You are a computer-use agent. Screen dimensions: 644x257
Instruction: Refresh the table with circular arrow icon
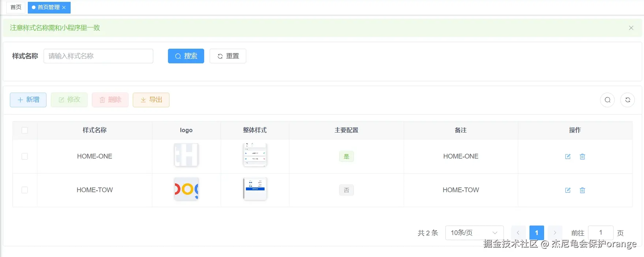[628, 100]
